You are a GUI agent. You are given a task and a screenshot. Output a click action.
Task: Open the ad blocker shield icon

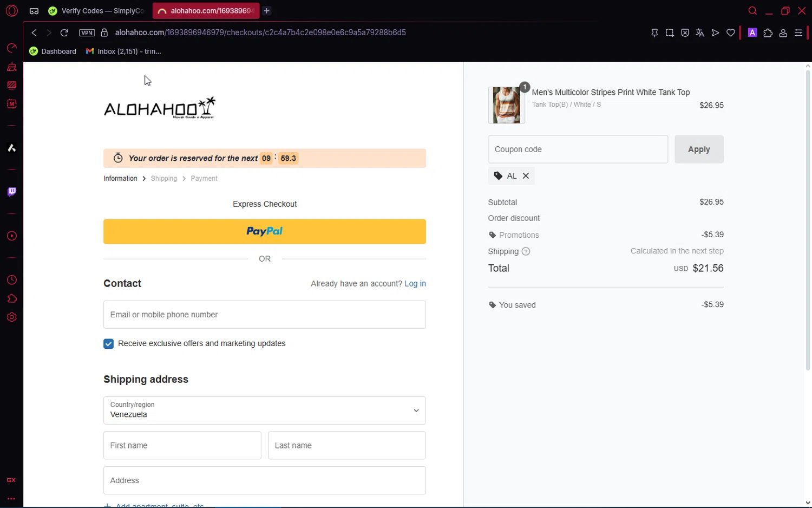[x=685, y=33]
